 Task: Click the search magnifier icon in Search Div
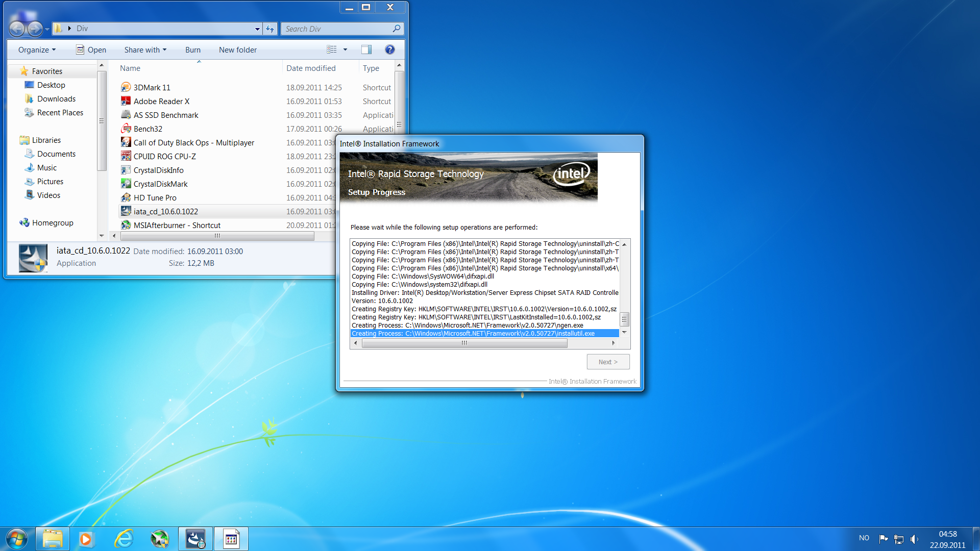pos(397,29)
